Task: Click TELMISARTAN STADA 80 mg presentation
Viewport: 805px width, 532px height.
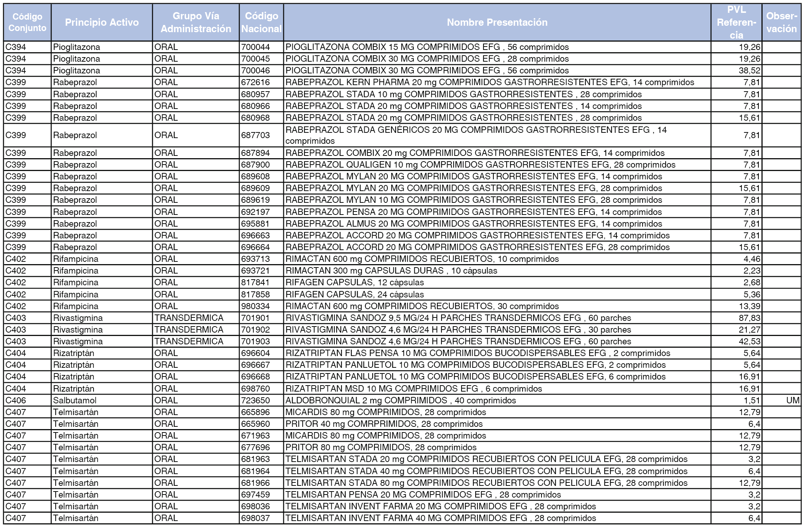Action: coord(497,483)
